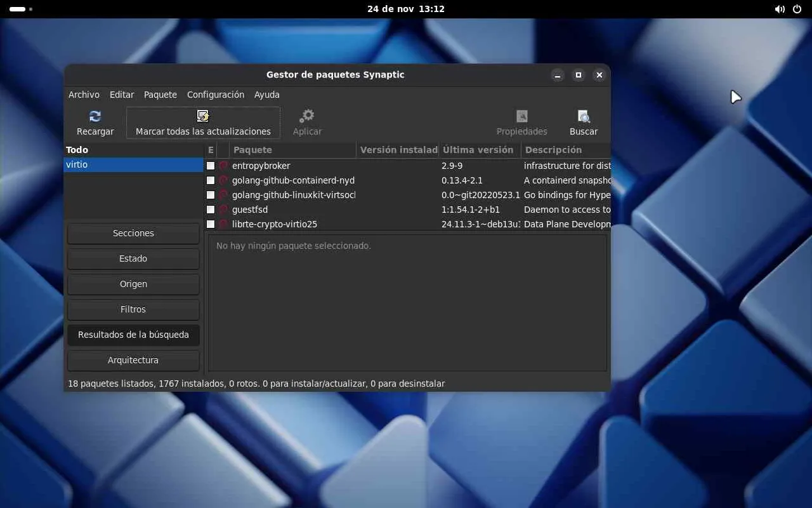Image resolution: width=812 pixels, height=508 pixels.
Task: Click version 2.9-9 in the list
Action: click(x=452, y=166)
